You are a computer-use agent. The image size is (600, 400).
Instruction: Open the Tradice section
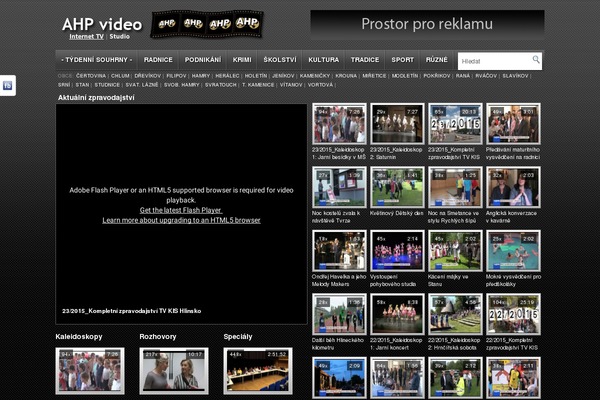[365, 60]
